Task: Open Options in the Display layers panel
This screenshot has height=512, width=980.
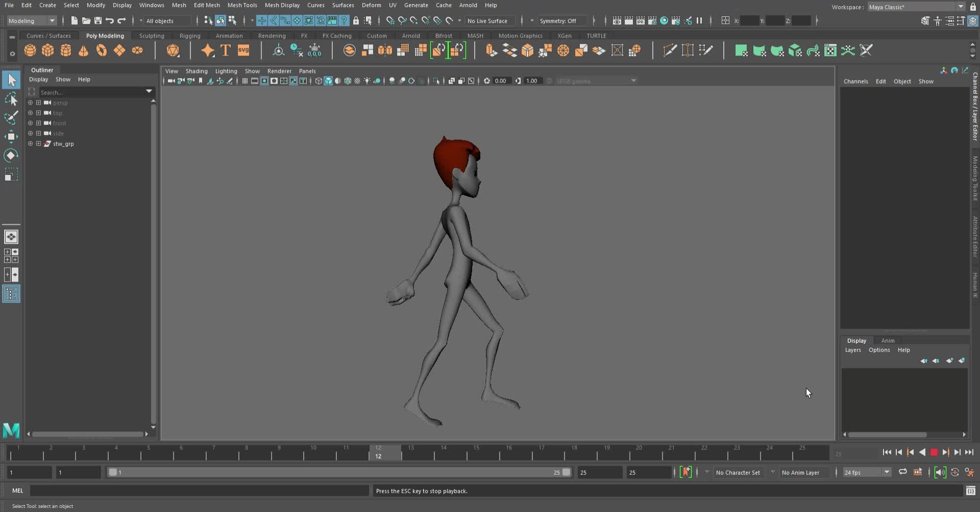Action: 879,350
